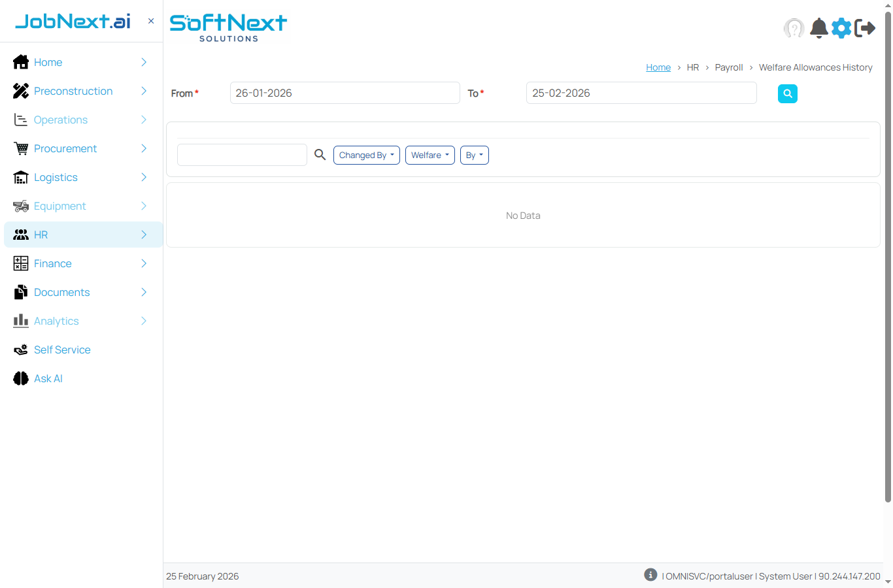Screen dimensions: 893x588
Task: Click the blue date search button
Action: point(787,93)
